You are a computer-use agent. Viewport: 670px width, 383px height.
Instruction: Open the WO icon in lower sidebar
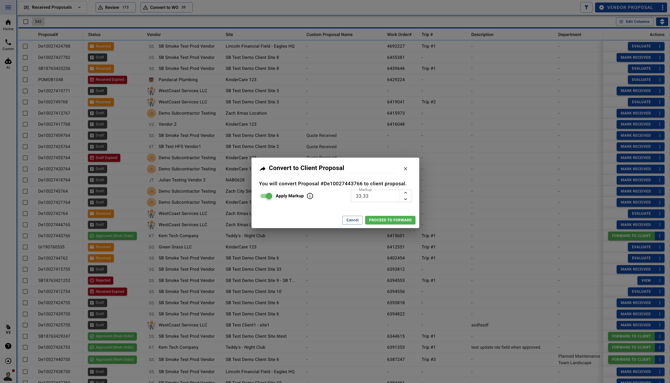point(8,329)
